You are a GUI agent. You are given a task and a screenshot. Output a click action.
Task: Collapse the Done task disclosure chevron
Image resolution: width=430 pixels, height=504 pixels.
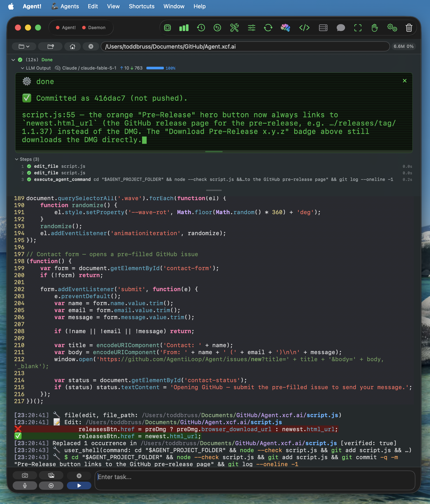(13, 60)
